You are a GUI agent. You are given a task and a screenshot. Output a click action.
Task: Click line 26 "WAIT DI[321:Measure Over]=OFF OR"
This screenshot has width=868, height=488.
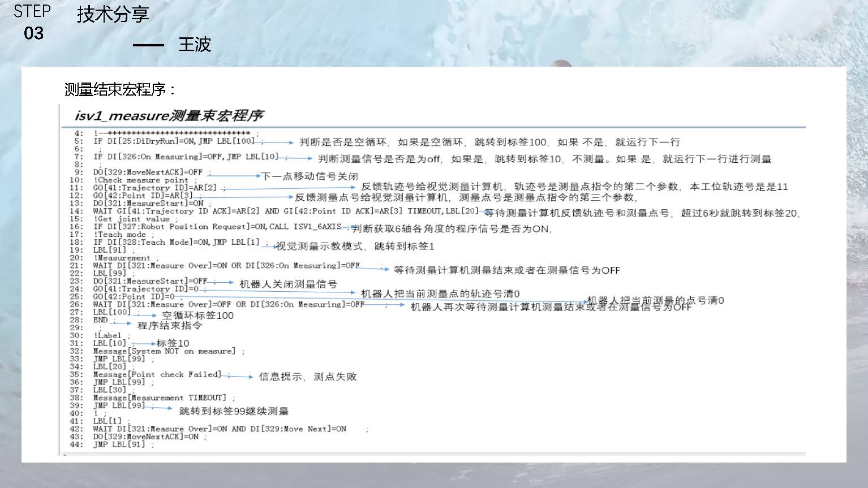point(229,304)
